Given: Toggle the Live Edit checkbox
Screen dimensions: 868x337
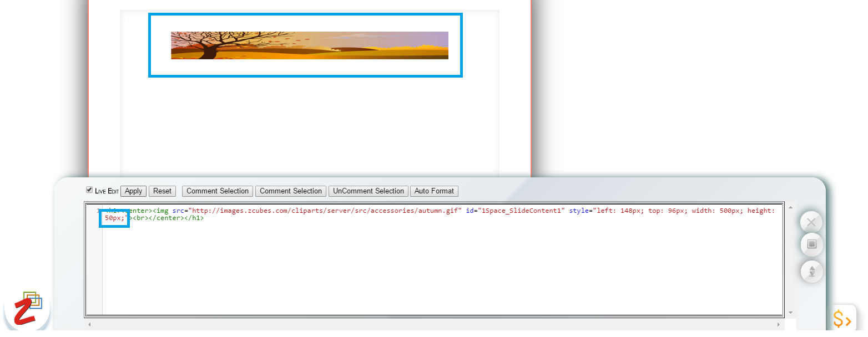Looking at the screenshot, I should (x=89, y=190).
